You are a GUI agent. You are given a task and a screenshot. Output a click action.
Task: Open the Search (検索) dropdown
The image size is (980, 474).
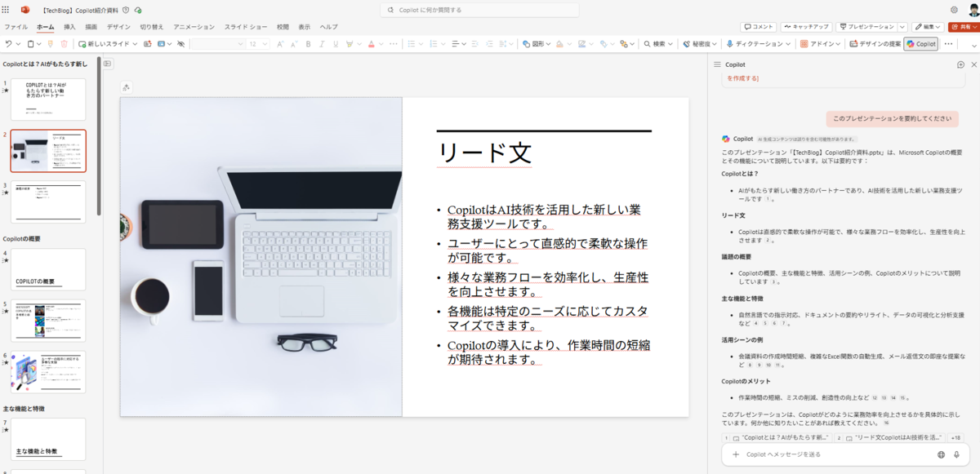(x=659, y=44)
